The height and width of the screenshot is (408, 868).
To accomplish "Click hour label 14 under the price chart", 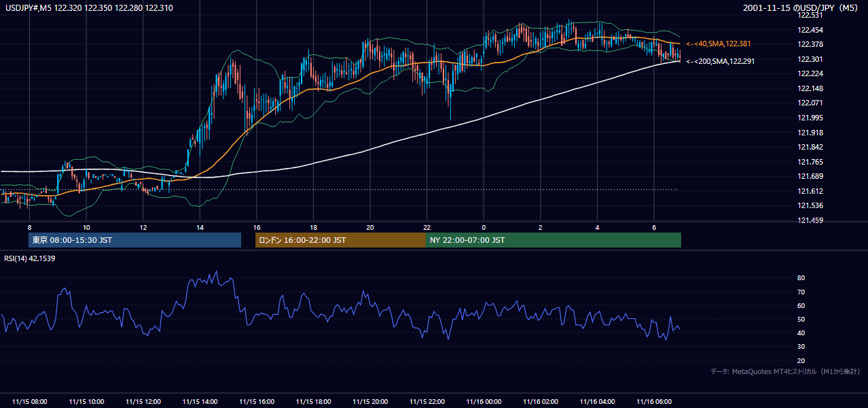I will pyautogui.click(x=200, y=228).
